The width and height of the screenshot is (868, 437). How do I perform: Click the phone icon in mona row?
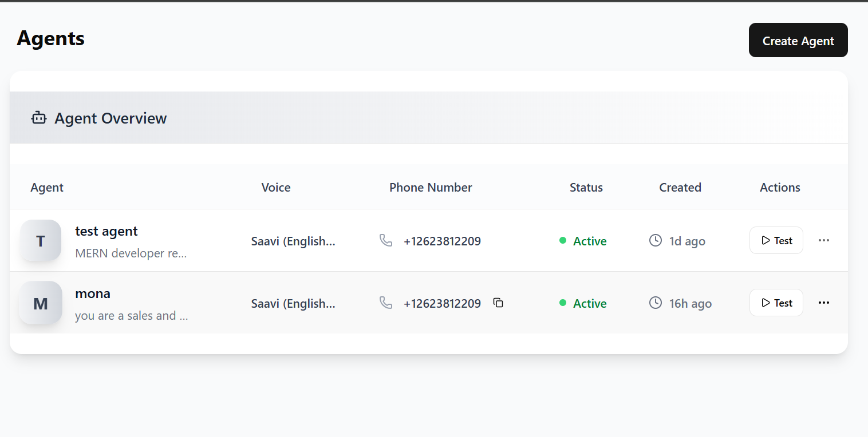point(386,303)
